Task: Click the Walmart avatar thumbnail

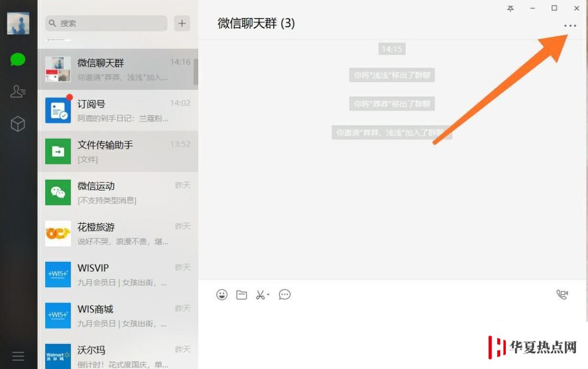Action: 58,356
